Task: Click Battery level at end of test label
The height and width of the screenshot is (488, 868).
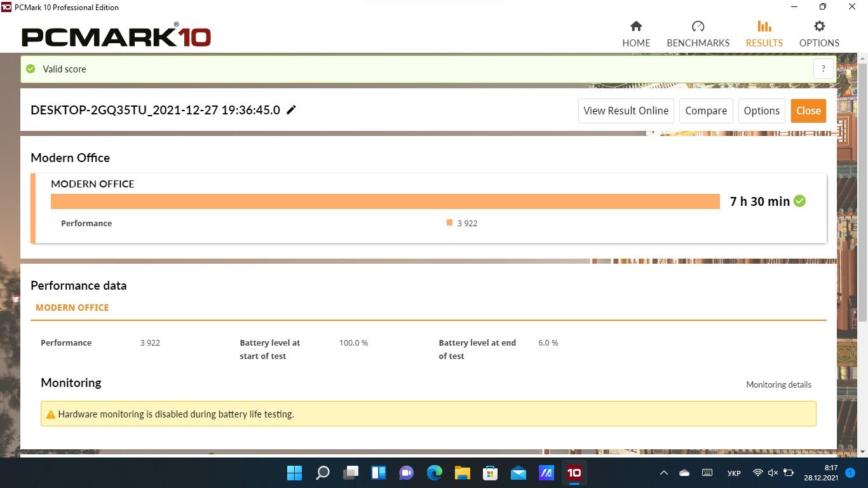Action: click(477, 349)
